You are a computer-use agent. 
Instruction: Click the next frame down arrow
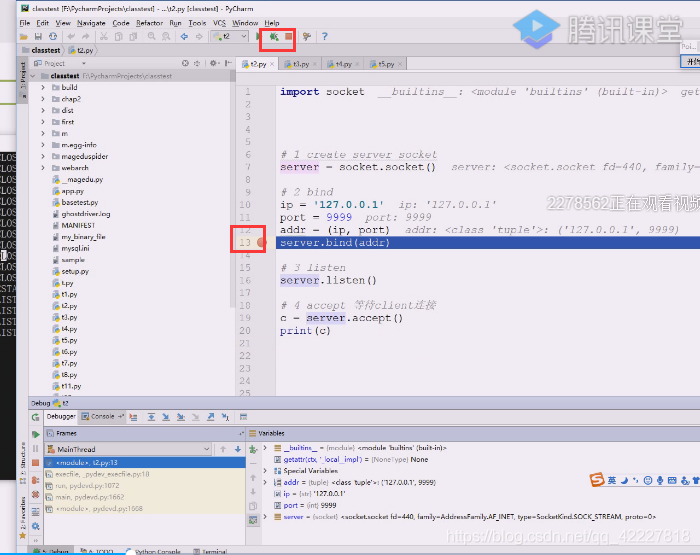[238, 449]
